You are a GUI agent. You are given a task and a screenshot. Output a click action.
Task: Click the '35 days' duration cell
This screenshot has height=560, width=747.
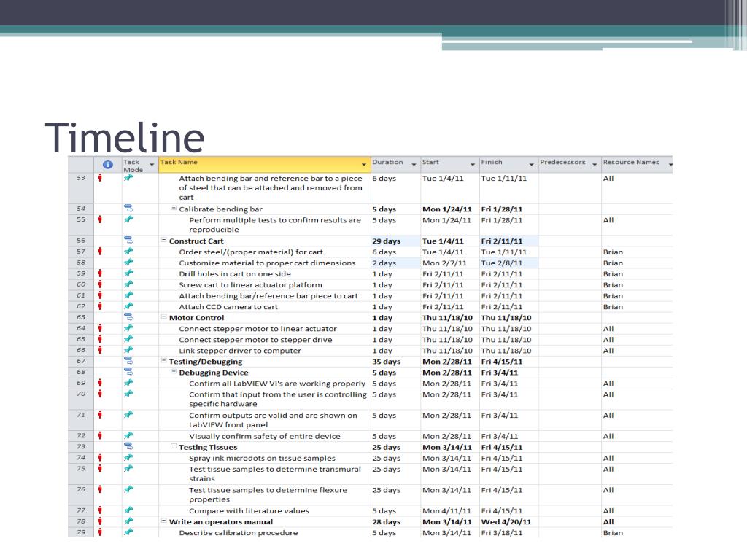[395, 362]
